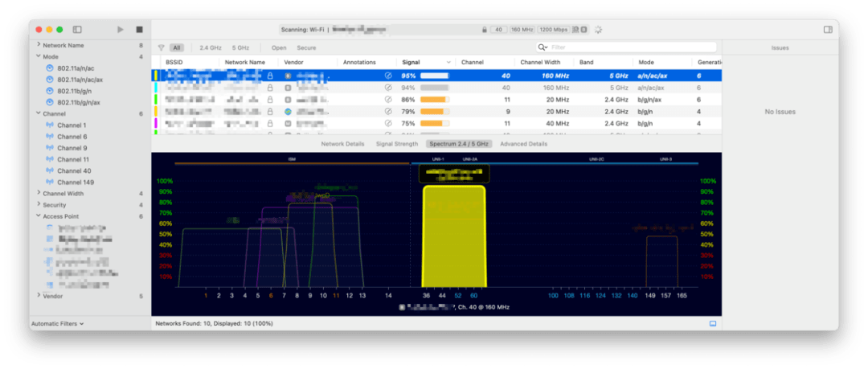This screenshot has height=369, width=868.
Task: Click the blue display icon in status bar
Action: (712, 323)
